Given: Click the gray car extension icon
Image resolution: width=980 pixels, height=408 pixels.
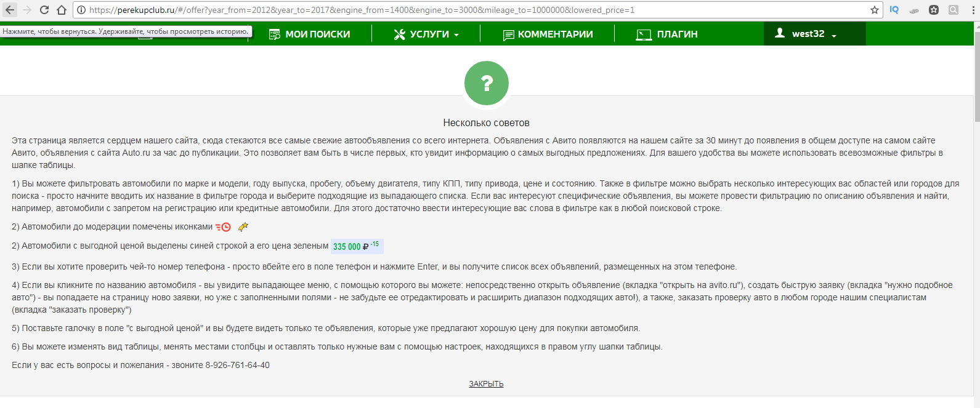Looking at the screenshot, I should click(914, 10).
